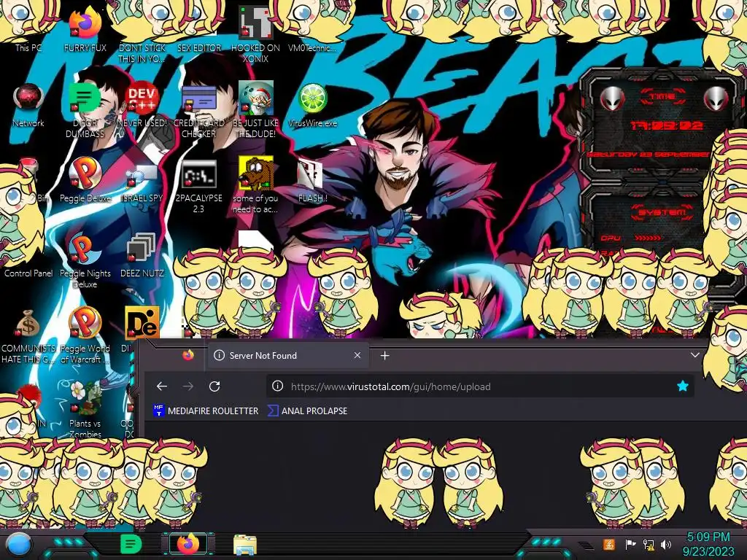Select the Server Not Found tab
The width and height of the screenshot is (747, 560).
click(x=288, y=355)
